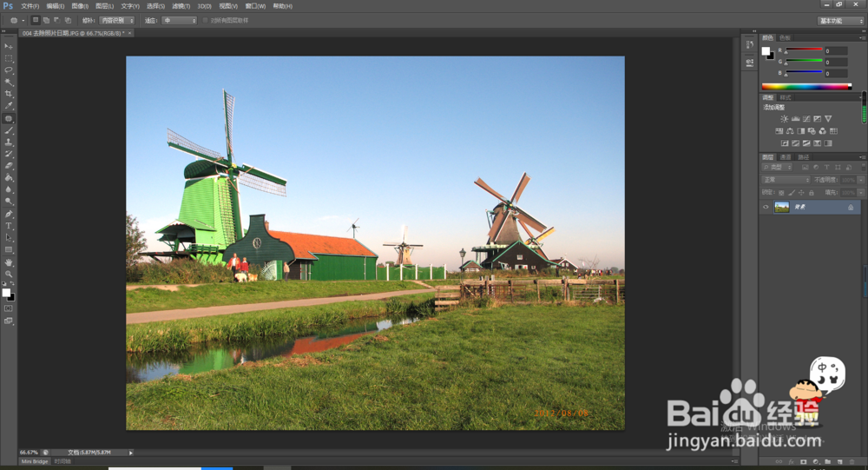Select the Horizontal Type tool
This screenshot has width=868, height=470.
pyautogui.click(x=9, y=226)
